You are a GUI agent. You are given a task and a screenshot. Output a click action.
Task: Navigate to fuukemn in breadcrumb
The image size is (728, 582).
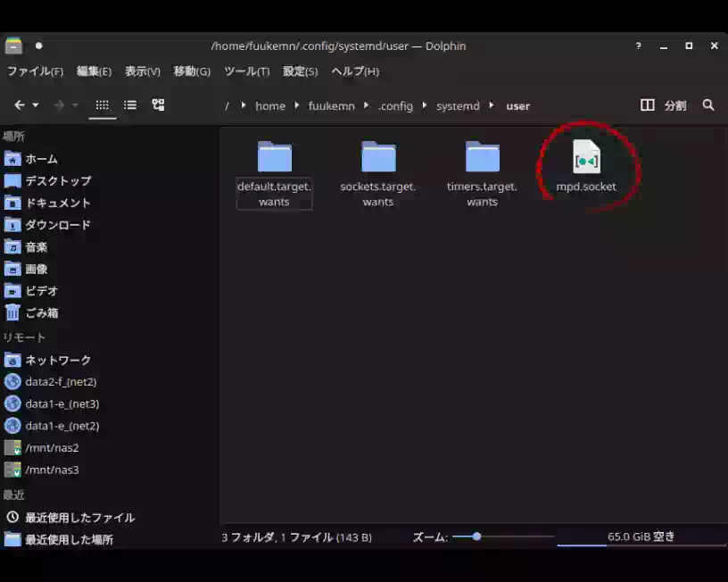(332, 106)
